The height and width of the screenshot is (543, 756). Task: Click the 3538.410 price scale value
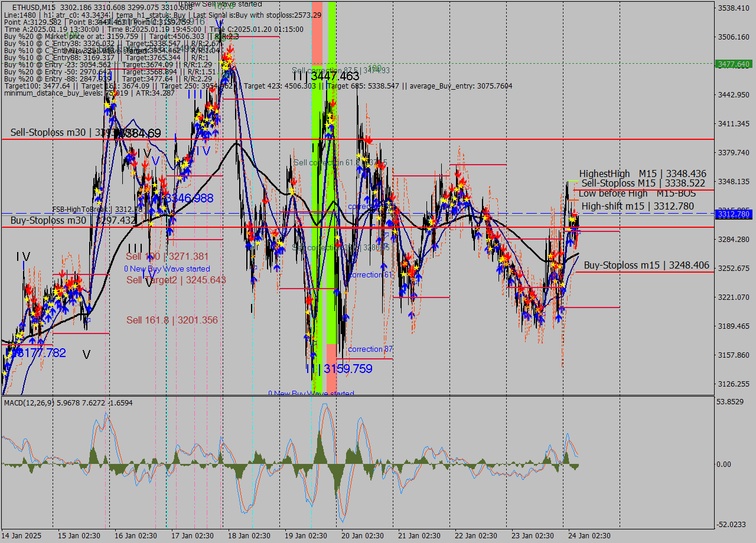click(x=733, y=8)
